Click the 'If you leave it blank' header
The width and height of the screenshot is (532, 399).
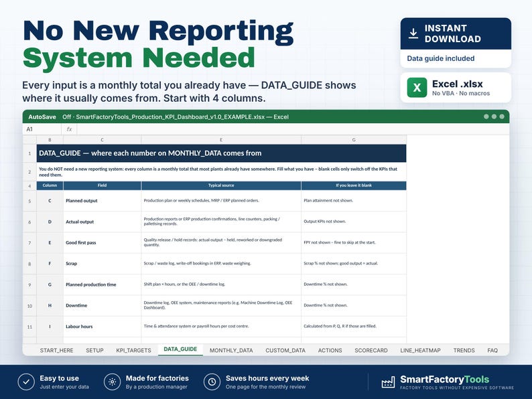click(x=354, y=185)
